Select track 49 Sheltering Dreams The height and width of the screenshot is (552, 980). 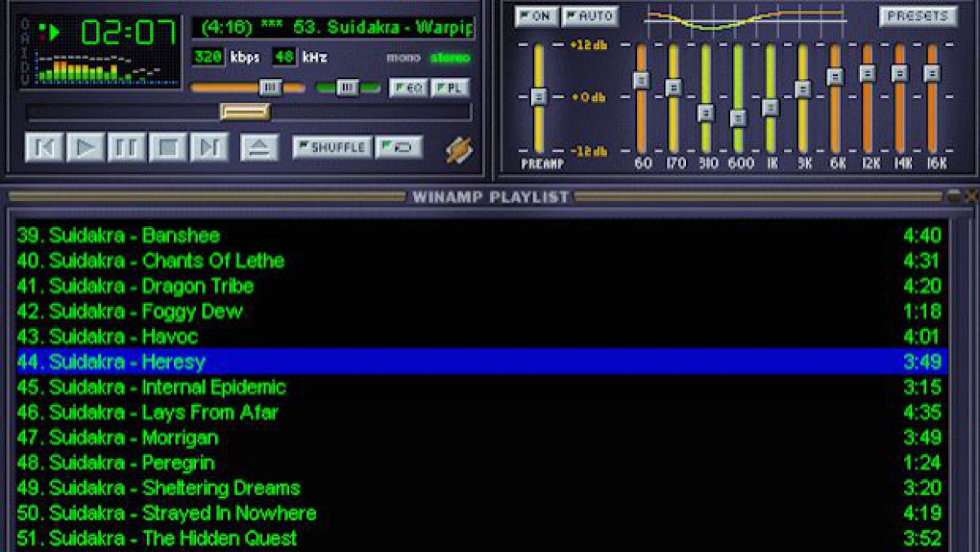482,488
